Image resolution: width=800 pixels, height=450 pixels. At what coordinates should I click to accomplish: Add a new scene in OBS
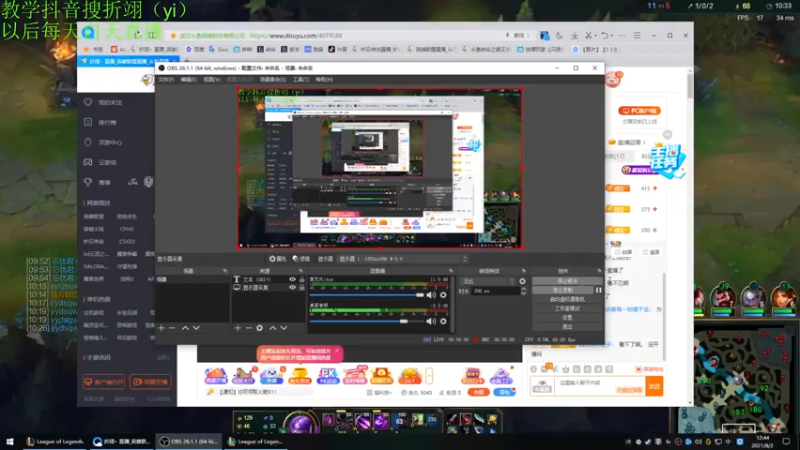[x=161, y=328]
